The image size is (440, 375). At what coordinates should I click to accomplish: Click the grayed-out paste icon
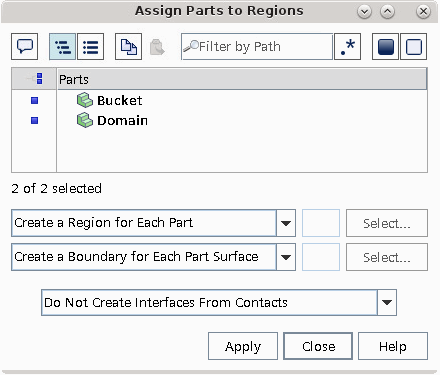(x=157, y=47)
